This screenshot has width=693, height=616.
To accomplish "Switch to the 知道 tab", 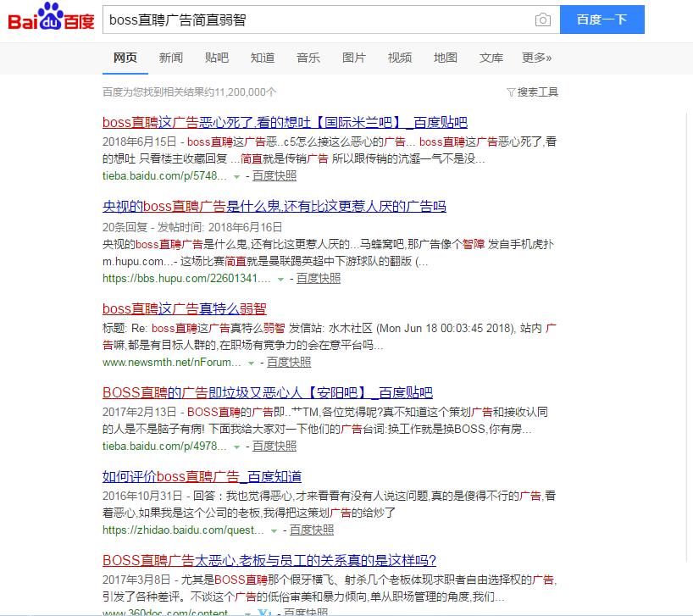I will pos(263,58).
